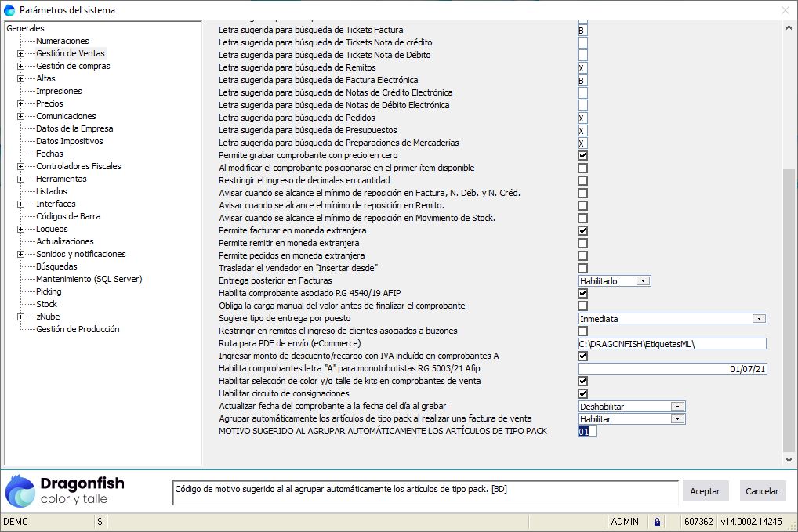Open 'Entrega posterior en Facturas' dropdown
The width and height of the screenshot is (798, 532).
click(x=643, y=281)
